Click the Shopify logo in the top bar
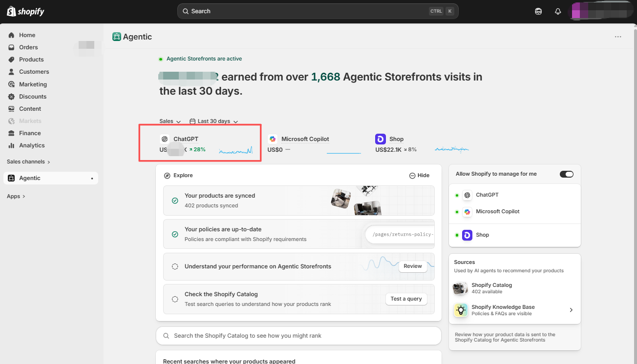The image size is (637, 364). [x=25, y=11]
